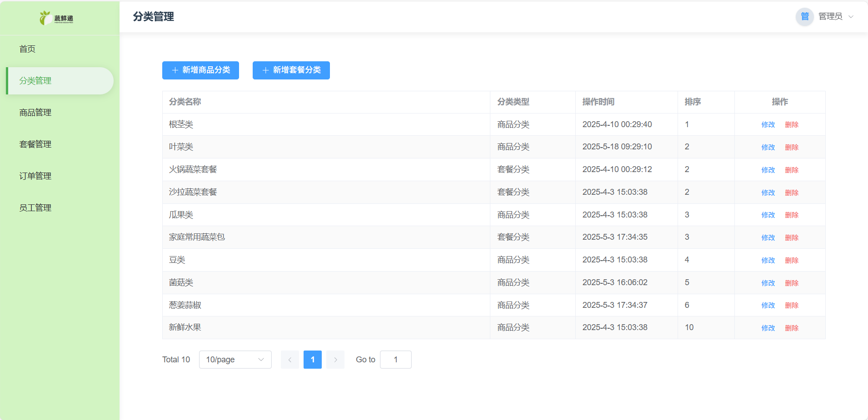Expand the 管理员 dropdown arrow
The image size is (868, 420).
point(851,17)
